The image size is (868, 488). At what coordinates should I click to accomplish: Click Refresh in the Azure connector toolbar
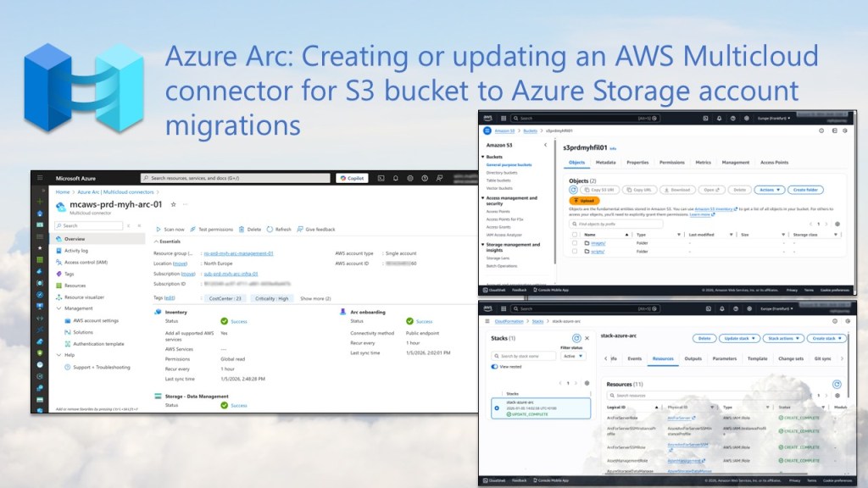coord(278,229)
